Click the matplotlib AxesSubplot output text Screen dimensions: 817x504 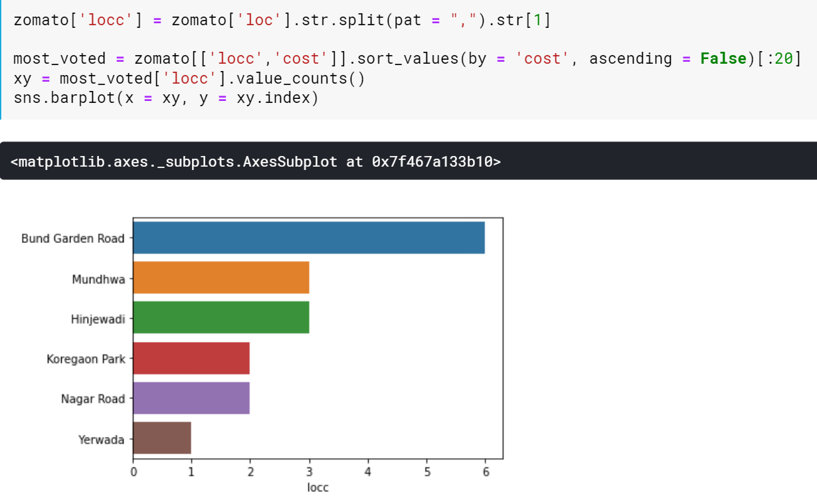(256, 161)
